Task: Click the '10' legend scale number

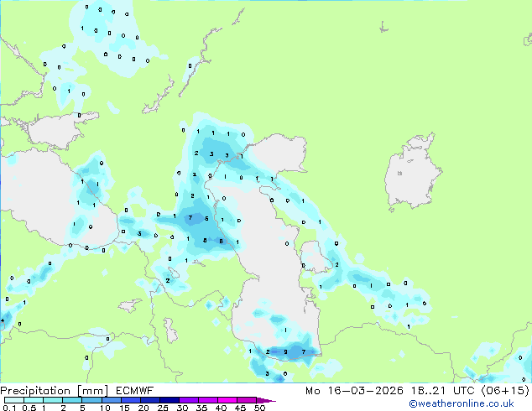Action: pos(105,408)
